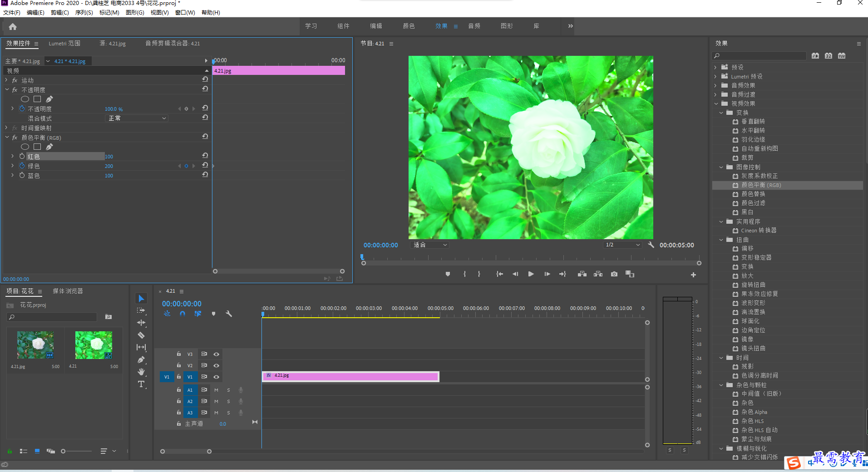Image resolution: width=868 pixels, height=472 pixels.
Task: Click the Export Frame camera icon
Action: [x=614, y=274]
